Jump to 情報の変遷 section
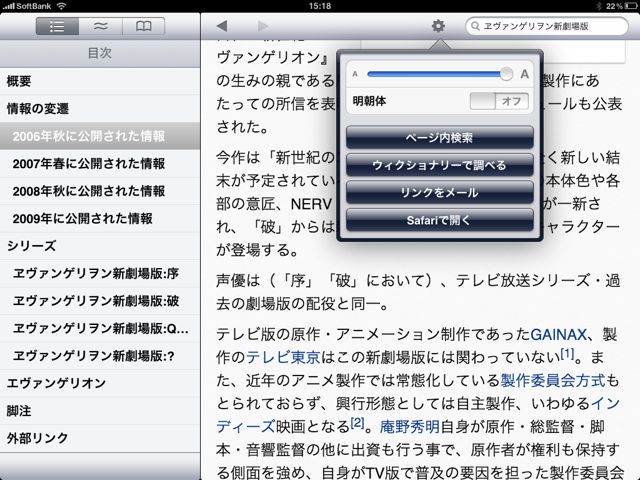 [x=100, y=109]
